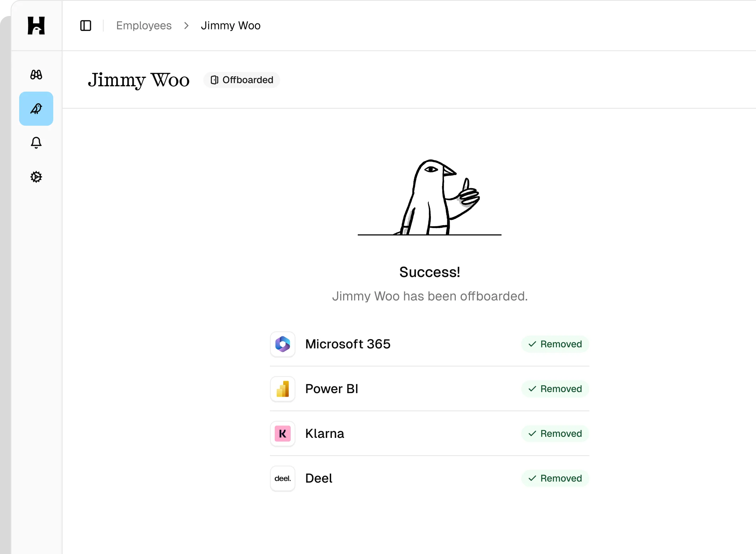Click Jimmy Woo breadcrumb item
756x554 pixels.
point(231,26)
